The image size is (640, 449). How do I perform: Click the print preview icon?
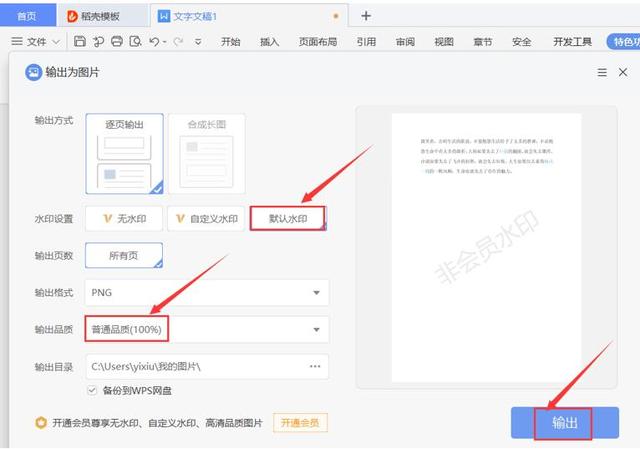coord(136,42)
